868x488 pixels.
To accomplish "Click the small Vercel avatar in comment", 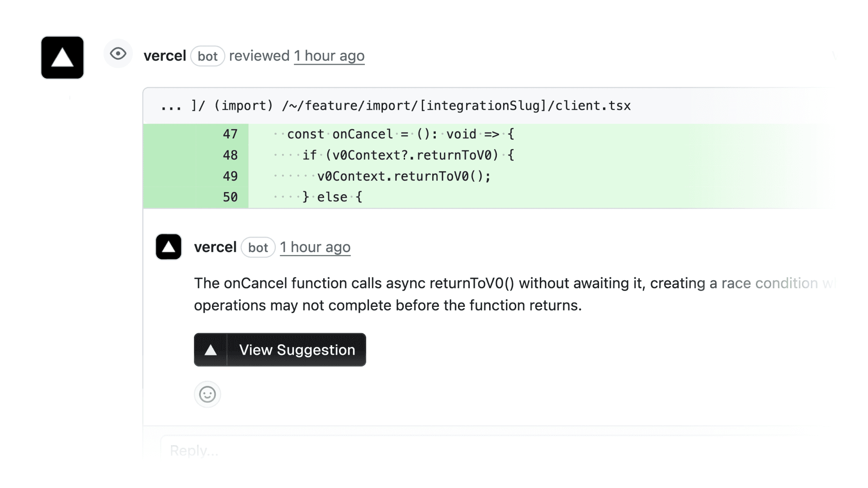I will point(169,247).
